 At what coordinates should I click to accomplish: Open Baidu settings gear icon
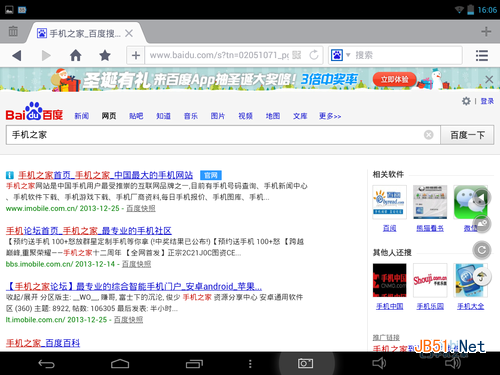[x=466, y=101]
